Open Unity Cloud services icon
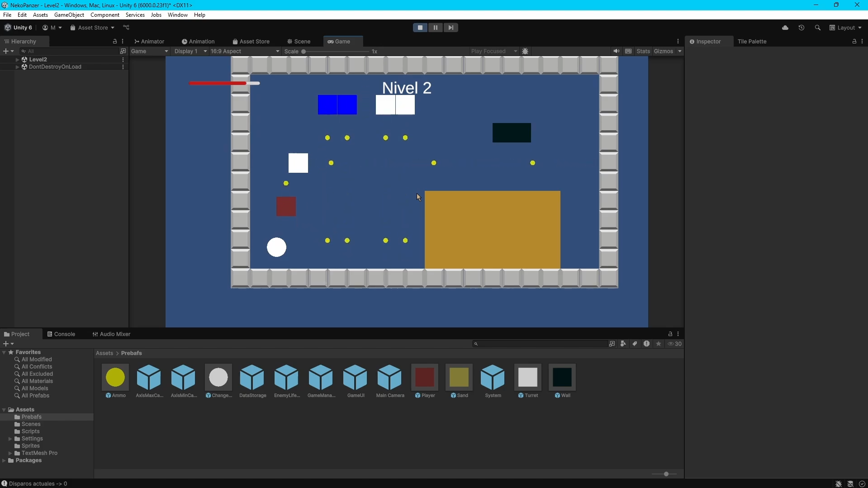The image size is (868, 488). point(785,28)
